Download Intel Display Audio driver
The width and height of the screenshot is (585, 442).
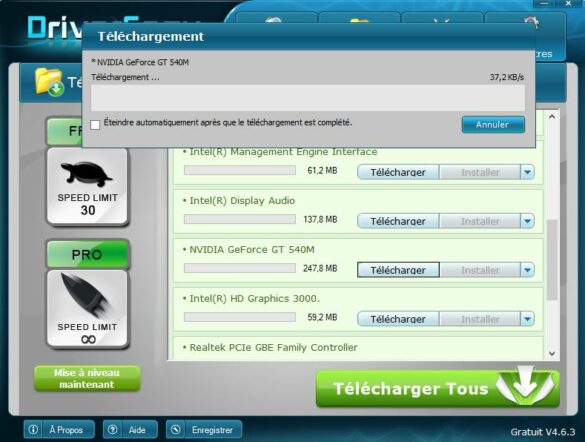tap(398, 221)
